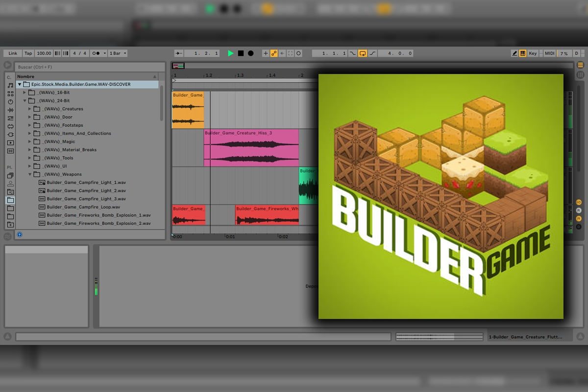Viewport: 588px width, 392px height.
Task: Arm the Arrangement Record button
Action: [x=251, y=53]
